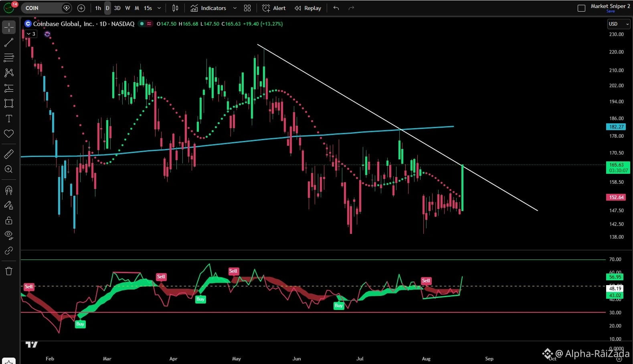This screenshot has height=364, width=633.
Task: Undo the last chart action
Action: tap(336, 8)
